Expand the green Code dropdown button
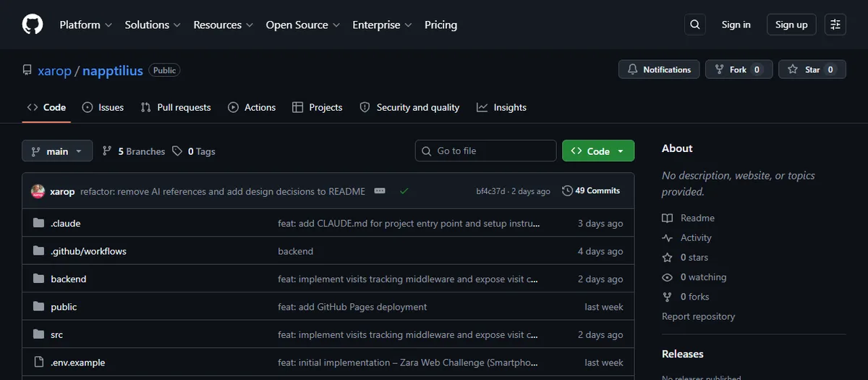868x380 pixels. point(598,151)
